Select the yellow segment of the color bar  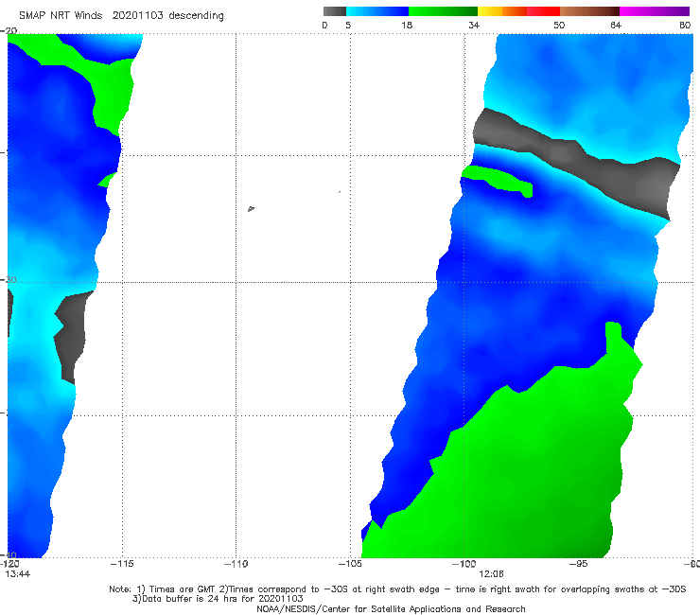[490, 11]
